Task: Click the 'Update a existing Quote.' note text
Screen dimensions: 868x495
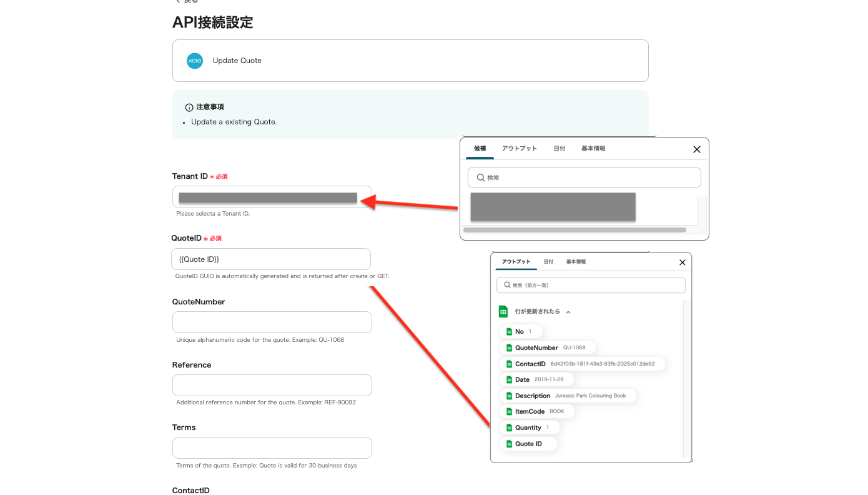Action: click(234, 122)
